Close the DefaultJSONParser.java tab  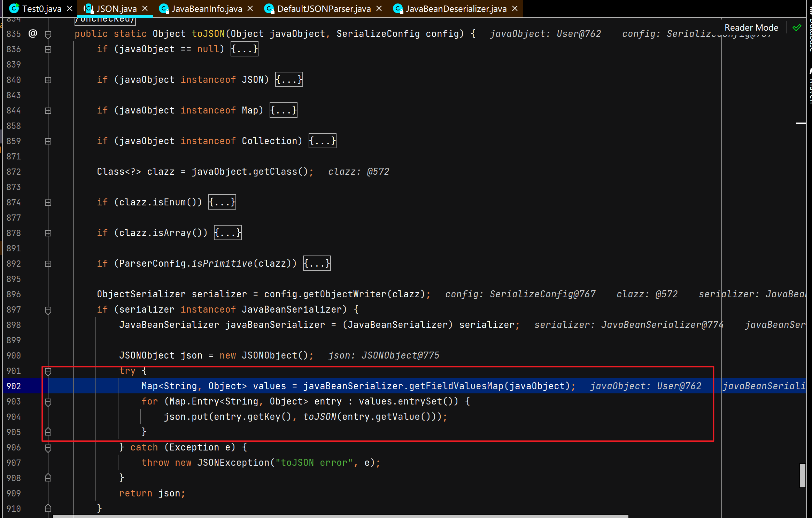[x=379, y=8]
